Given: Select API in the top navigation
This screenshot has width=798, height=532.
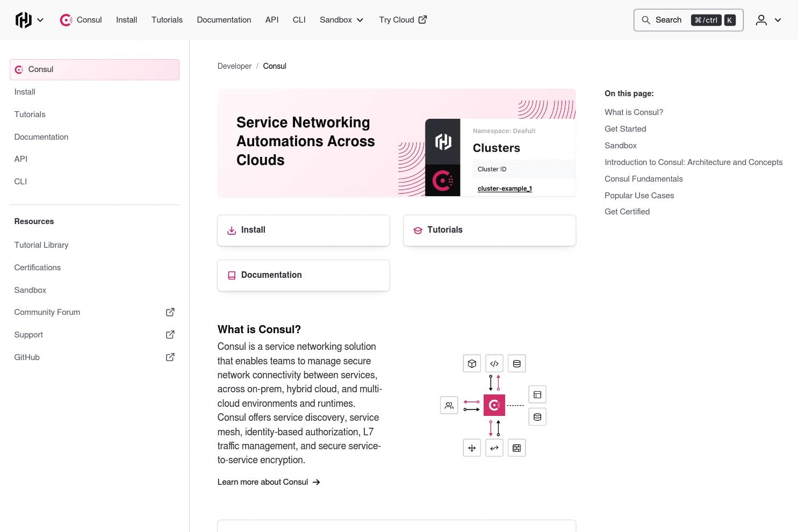Looking at the screenshot, I should (x=272, y=20).
